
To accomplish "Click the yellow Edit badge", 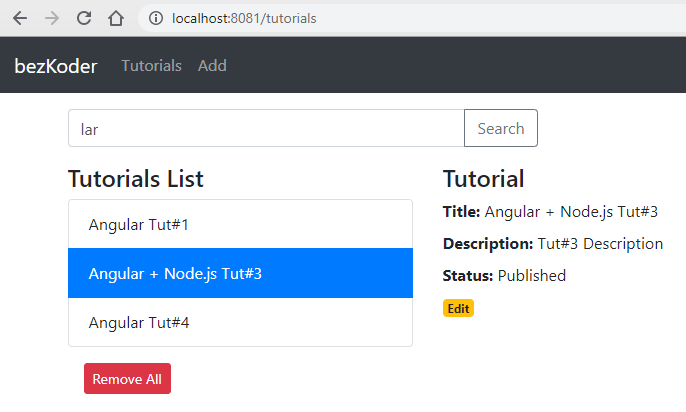I will click(458, 308).
